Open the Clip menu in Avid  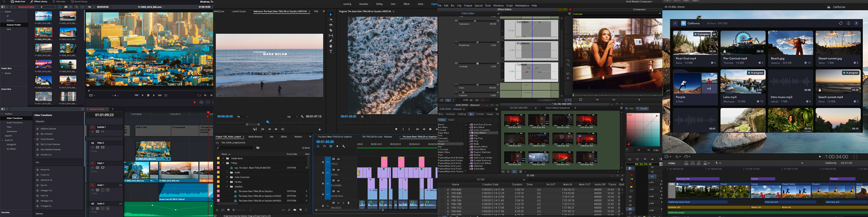tap(459, 6)
